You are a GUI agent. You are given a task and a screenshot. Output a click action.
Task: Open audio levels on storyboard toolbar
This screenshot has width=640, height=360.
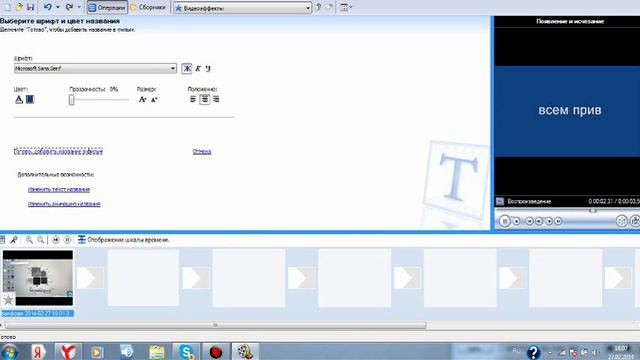[x=2, y=240]
